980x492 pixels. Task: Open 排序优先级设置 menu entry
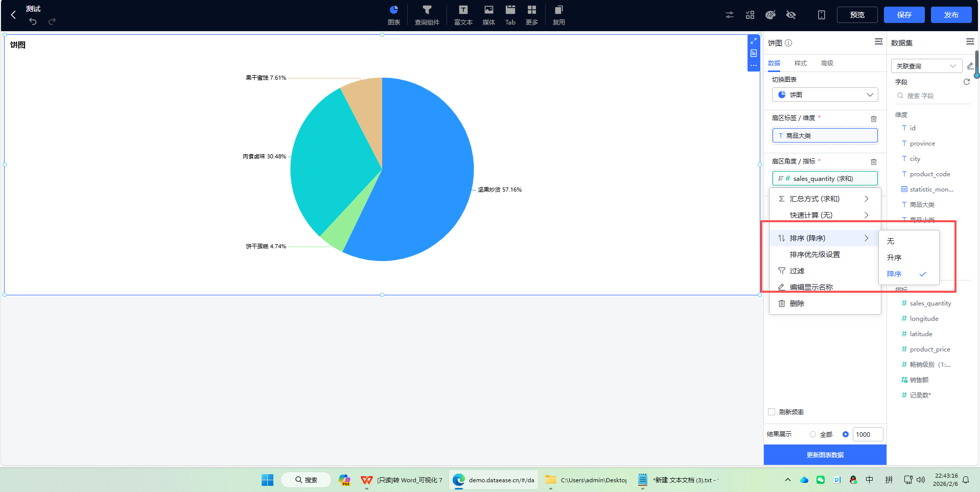point(825,254)
